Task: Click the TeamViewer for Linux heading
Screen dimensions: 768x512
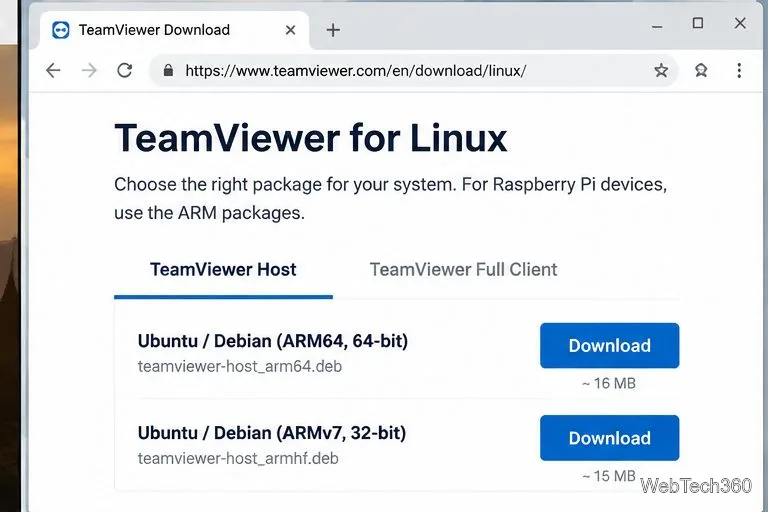Action: pos(311,139)
